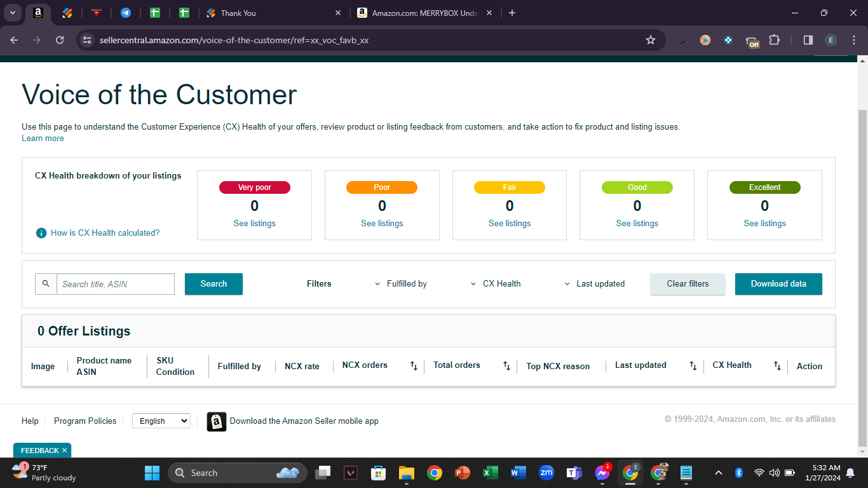See listings under Fair
868x488 pixels.
click(x=510, y=224)
